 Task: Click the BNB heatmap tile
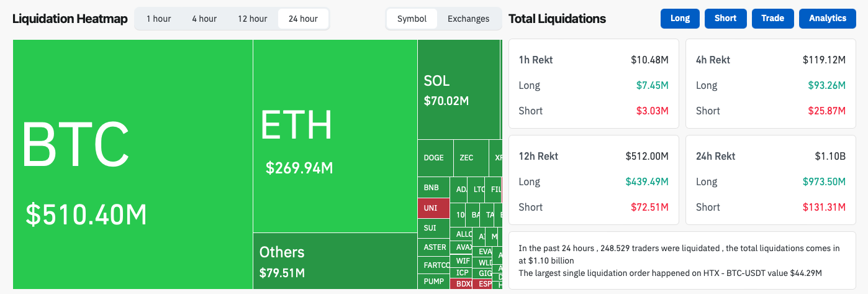click(x=433, y=188)
